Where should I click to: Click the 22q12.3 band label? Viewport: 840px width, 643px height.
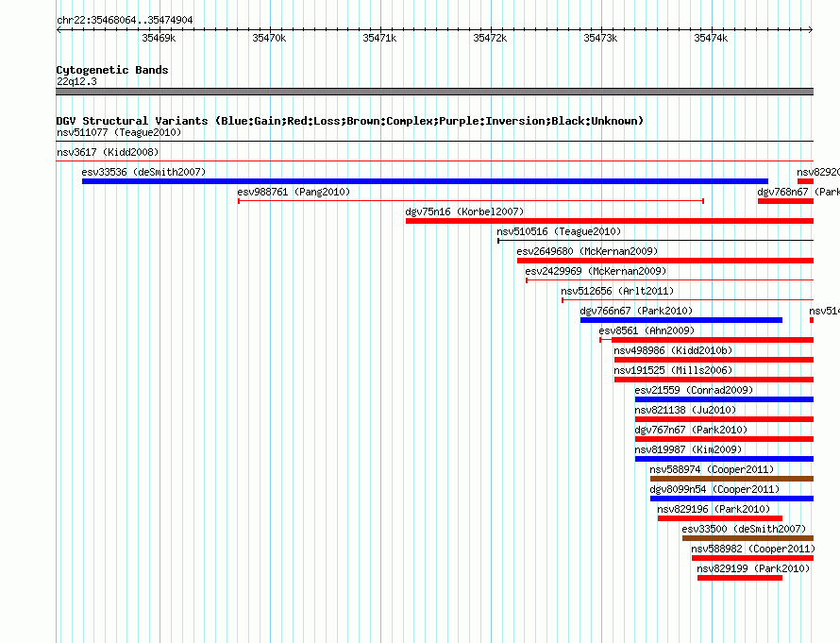pyautogui.click(x=76, y=81)
